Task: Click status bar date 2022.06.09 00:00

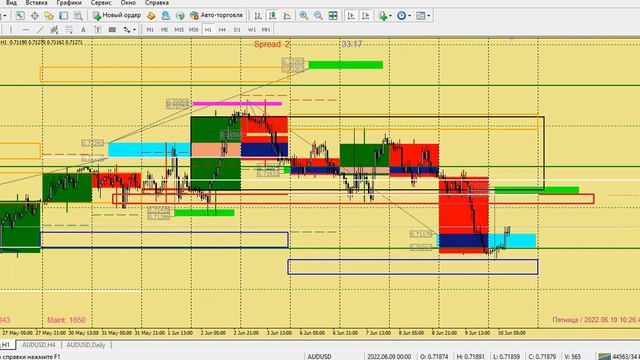Action: [x=389, y=356]
